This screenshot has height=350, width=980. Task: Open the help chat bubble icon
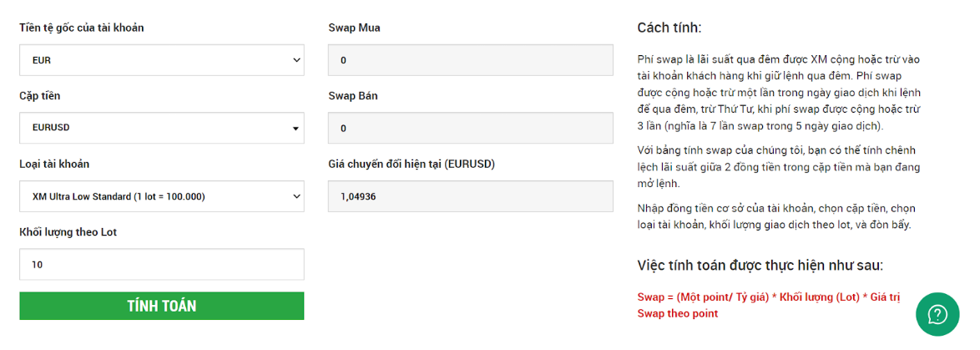pos(937,314)
